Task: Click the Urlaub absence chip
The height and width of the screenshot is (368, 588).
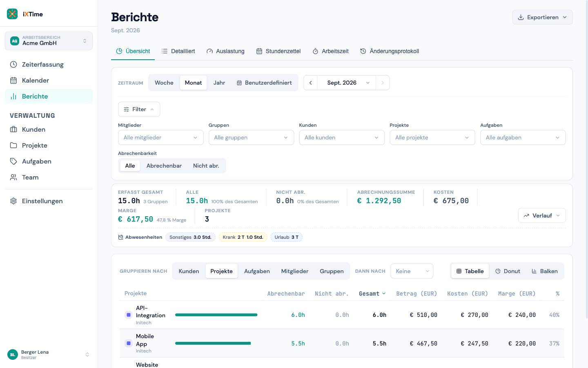Action: (x=287, y=237)
